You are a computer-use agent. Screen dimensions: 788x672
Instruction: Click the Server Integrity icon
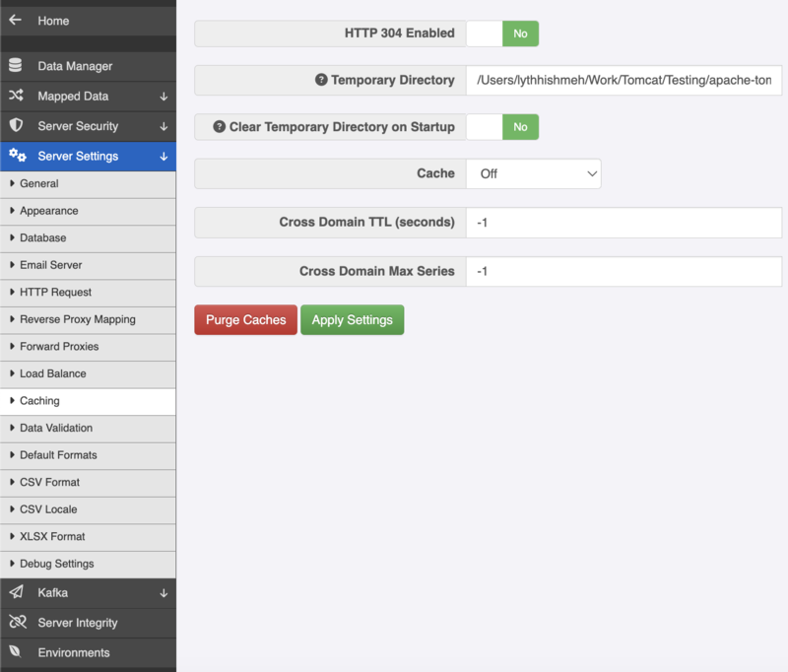tap(19, 622)
